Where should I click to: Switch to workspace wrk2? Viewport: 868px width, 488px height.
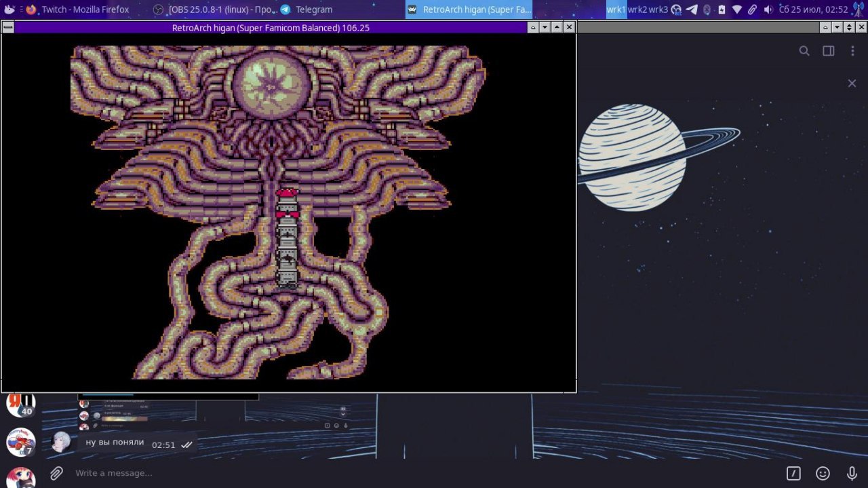point(637,10)
